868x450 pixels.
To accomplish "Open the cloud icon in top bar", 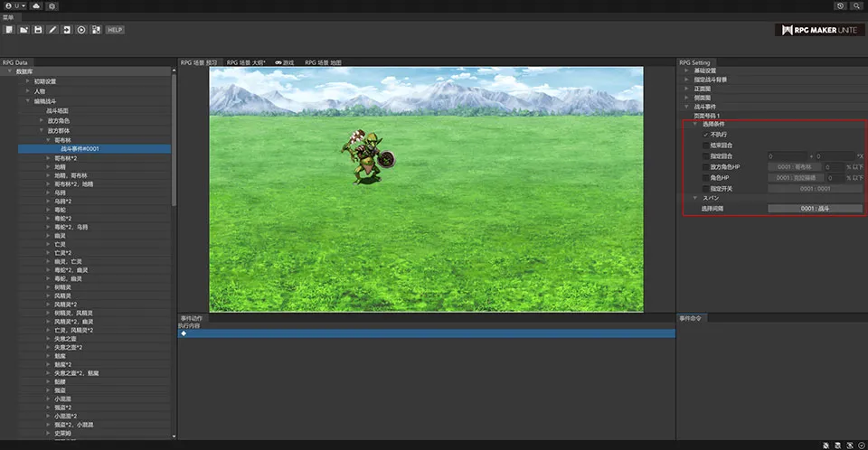I will click(x=35, y=5).
